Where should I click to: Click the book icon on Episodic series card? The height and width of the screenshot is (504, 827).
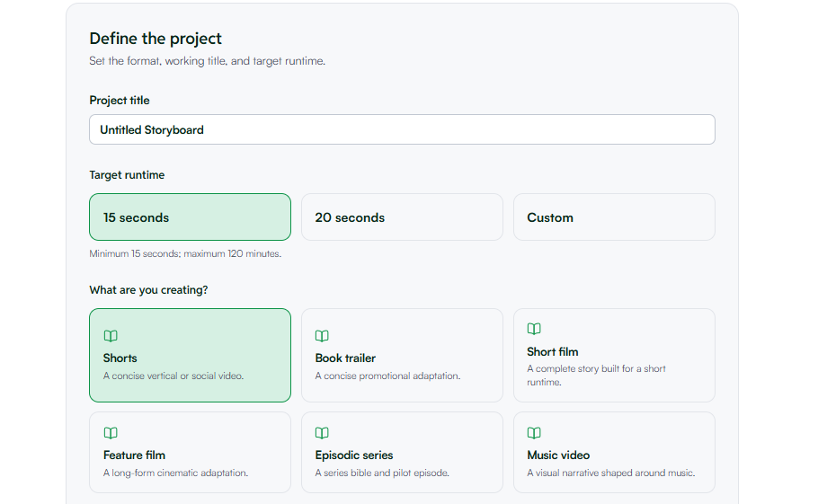[322, 433]
